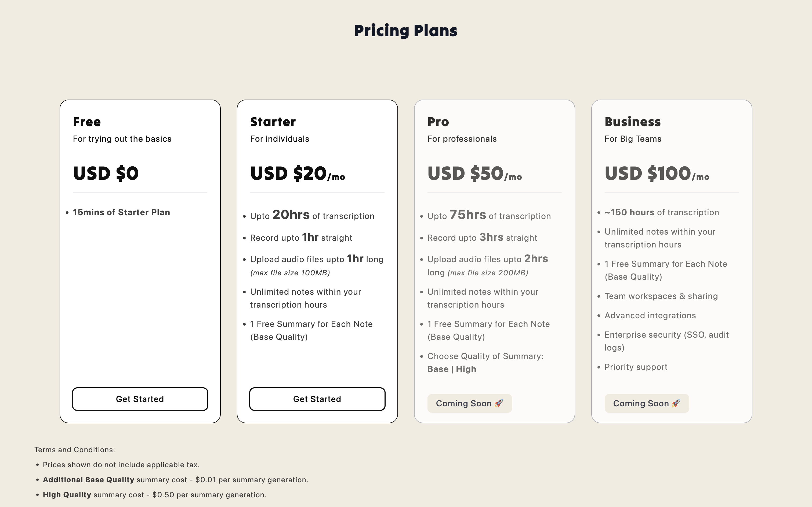Click 'Team workspaces & sharing' feature item
Image resolution: width=812 pixels, height=507 pixels.
click(x=661, y=296)
